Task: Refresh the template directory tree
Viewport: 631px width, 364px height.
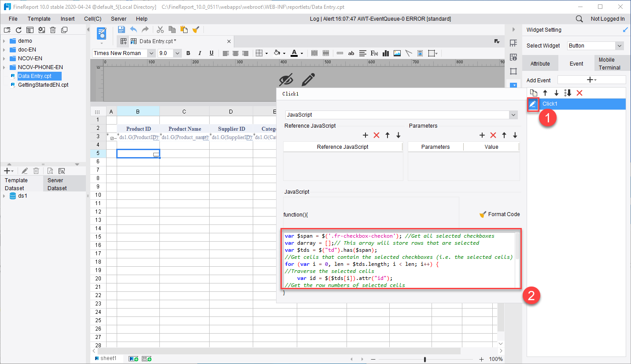Action: 18,29
